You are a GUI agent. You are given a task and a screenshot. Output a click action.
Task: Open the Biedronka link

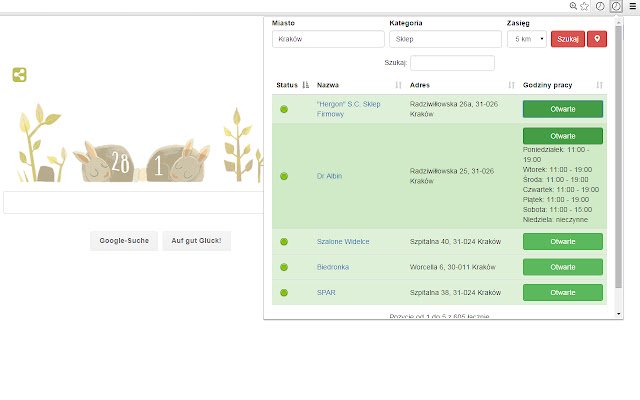tap(333, 267)
